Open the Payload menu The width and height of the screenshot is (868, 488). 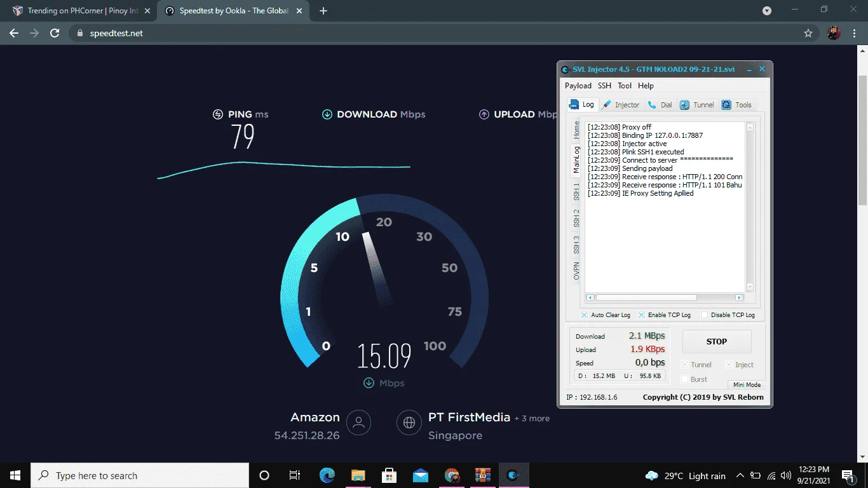coord(578,86)
